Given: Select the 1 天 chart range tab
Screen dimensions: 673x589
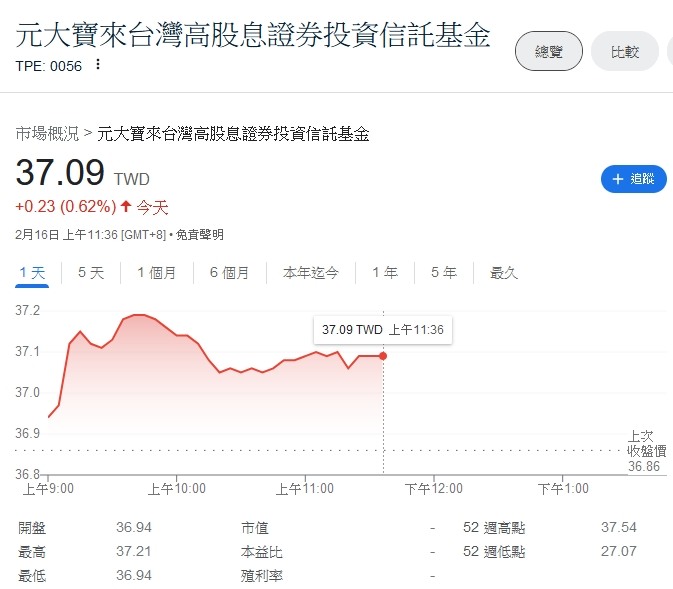Looking at the screenshot, I should click(32, 273).
